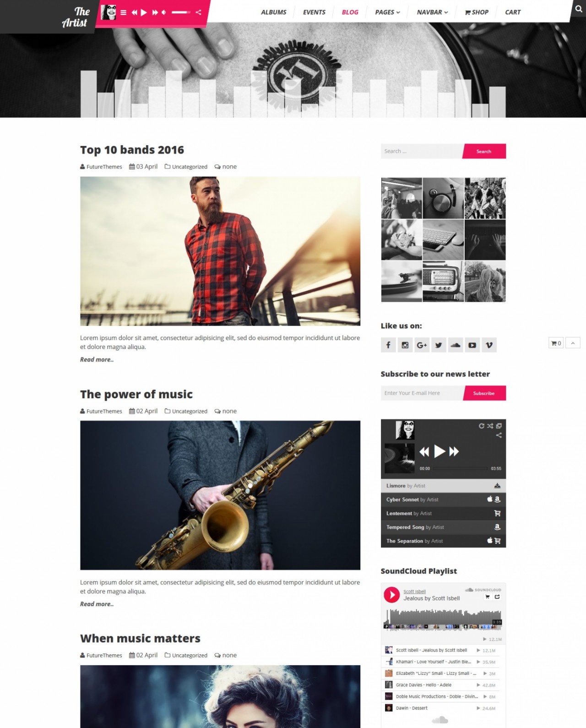Image resolution: width=586 pixels, height=728 pixels.
Task: Open the Albums menu item
Action: coord(274,12)
